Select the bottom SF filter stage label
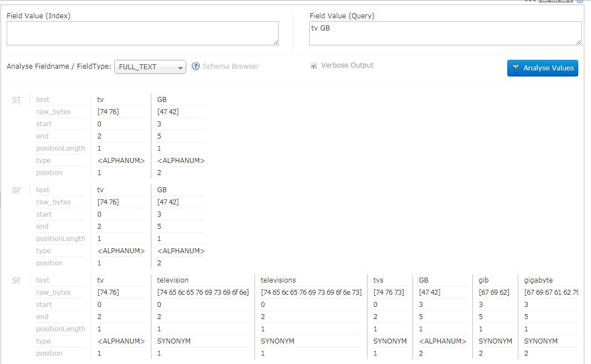Image resolution: width=591 pixels, height=364 pixels. pyautogui.click(x=16, y=280)
